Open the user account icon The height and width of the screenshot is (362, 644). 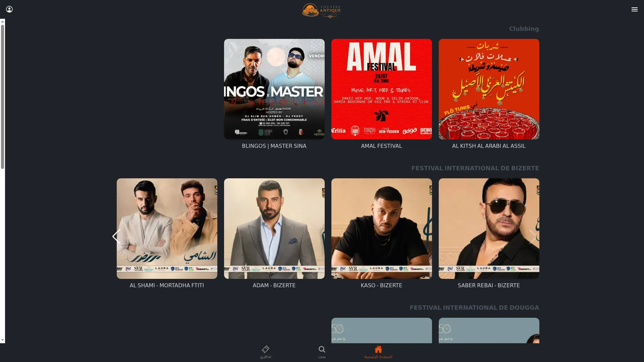pyautogui.click(x=9, y=9)
